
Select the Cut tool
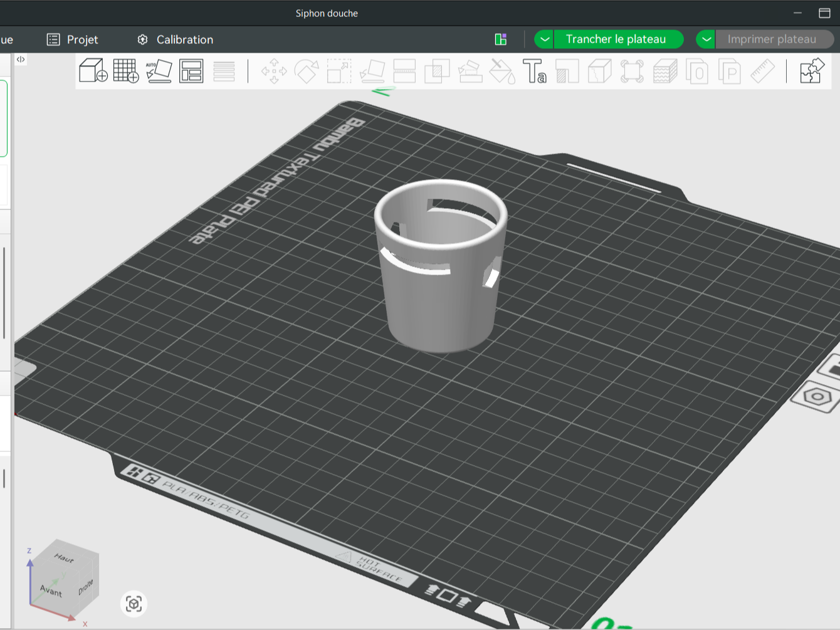coord(404,71)
